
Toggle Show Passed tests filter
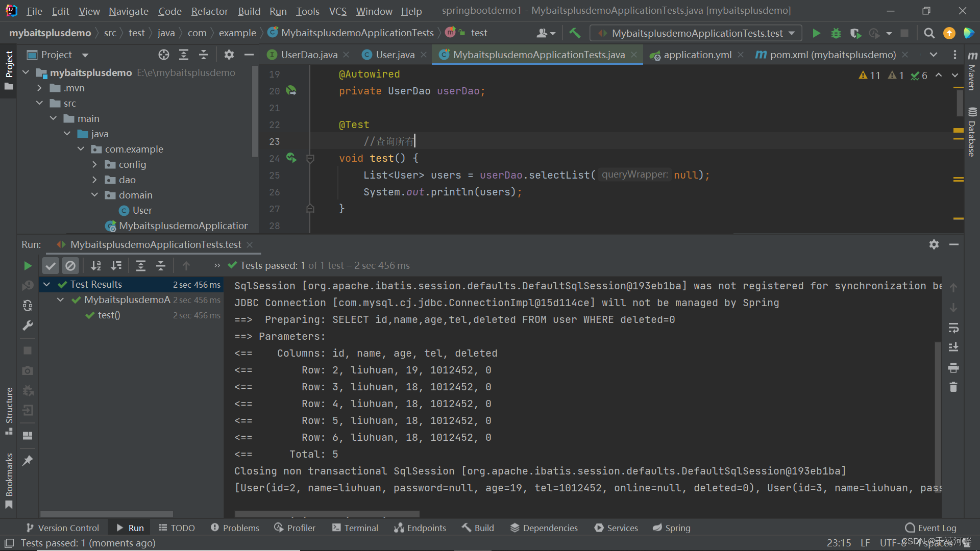click(50, 265)
